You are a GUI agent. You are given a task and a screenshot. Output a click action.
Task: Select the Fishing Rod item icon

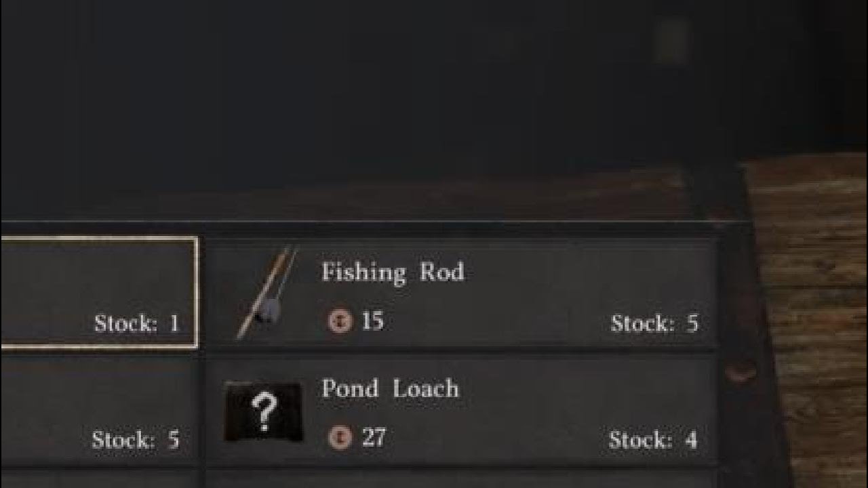267,293
